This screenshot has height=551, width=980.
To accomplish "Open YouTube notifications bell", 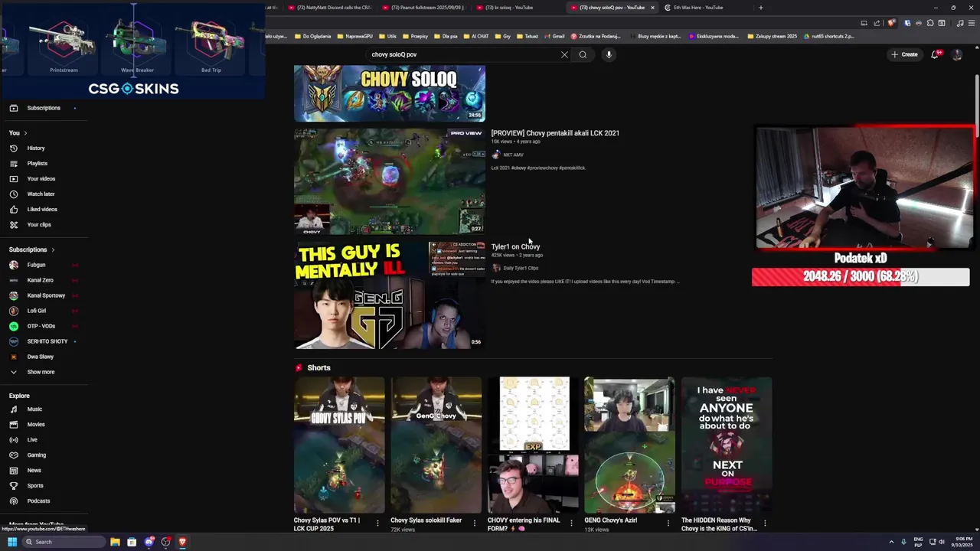I will tap(936, 54).
